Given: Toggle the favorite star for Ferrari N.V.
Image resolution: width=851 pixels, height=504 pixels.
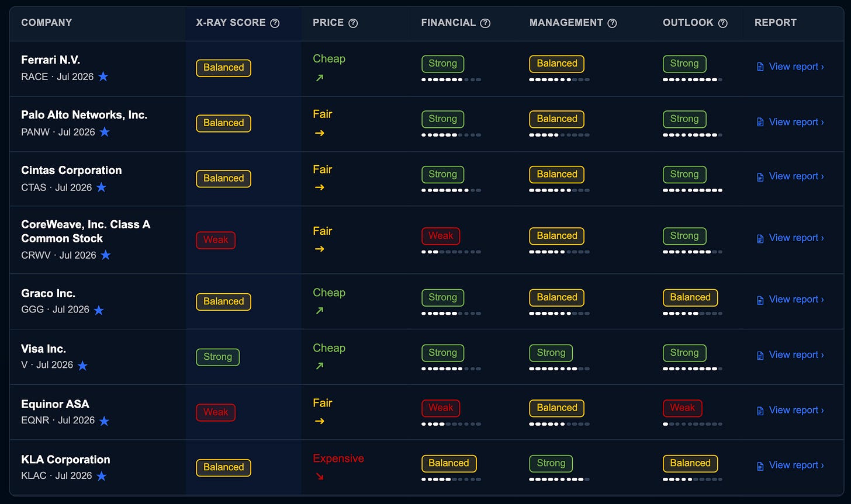Looking at the screenshot, I should click(x=103, y=77).
